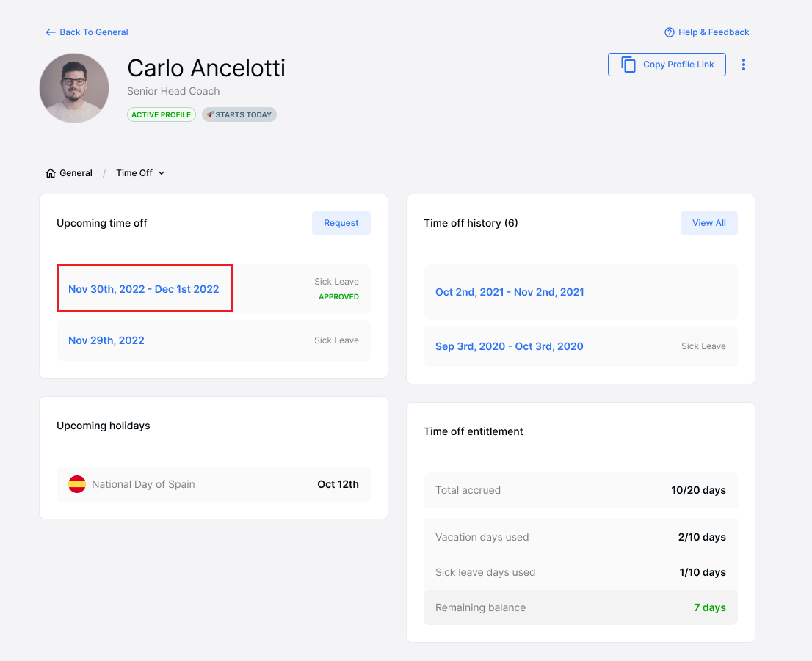Click the rocket icon in Starts Today badge
Viewport: 812px width, 661px height.
pyautogui.click(x=211, y=114)
